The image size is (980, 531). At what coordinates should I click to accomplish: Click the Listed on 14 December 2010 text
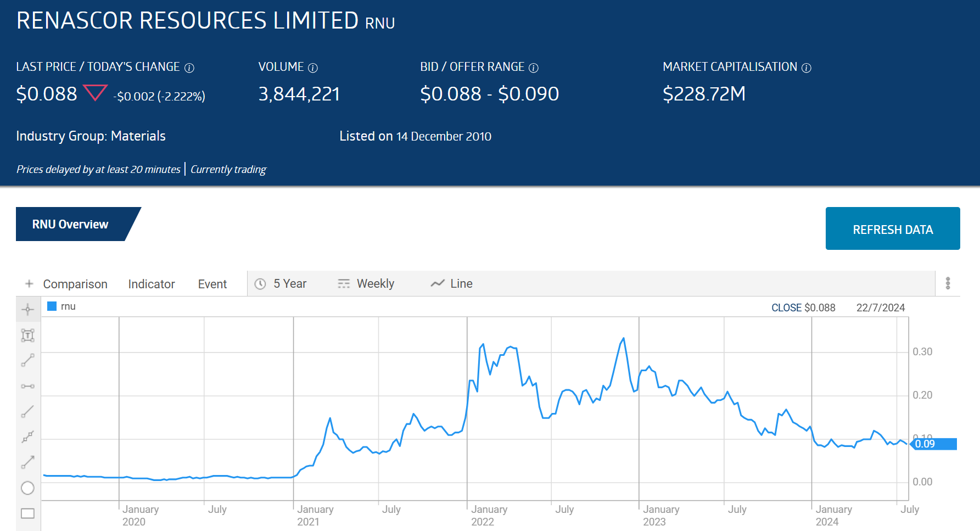click(415, 136)
